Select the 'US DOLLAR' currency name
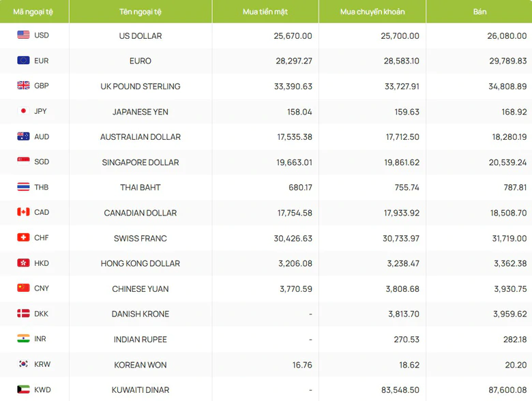Viewport: 532px width, 401px height. pos(141,35)
